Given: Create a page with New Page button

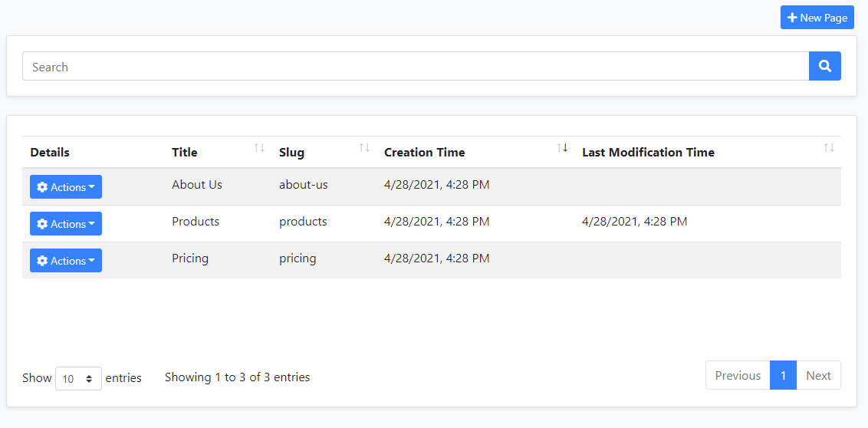Looking at the screenshot, I should 817,18.
